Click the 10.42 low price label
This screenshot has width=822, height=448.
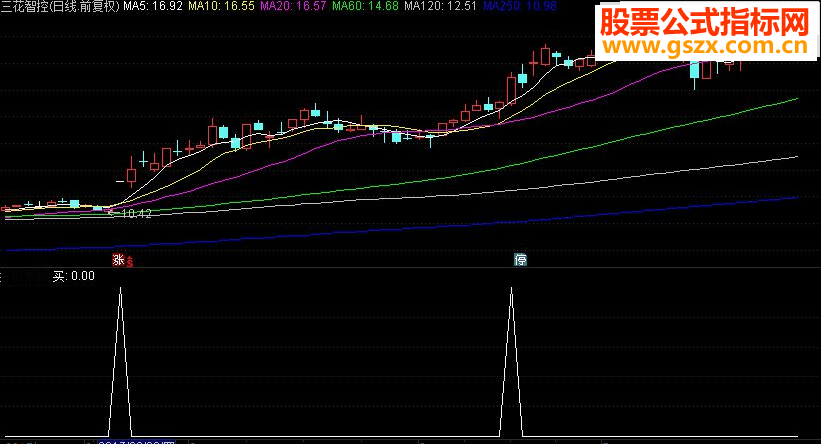click(x=136, y=213)
